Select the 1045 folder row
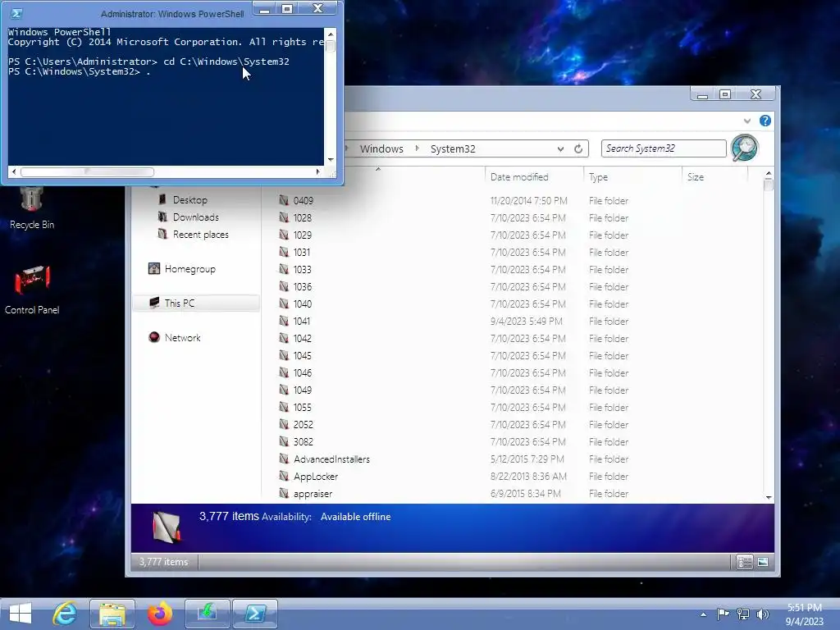The image size is (840, 630). pos(453,356)
